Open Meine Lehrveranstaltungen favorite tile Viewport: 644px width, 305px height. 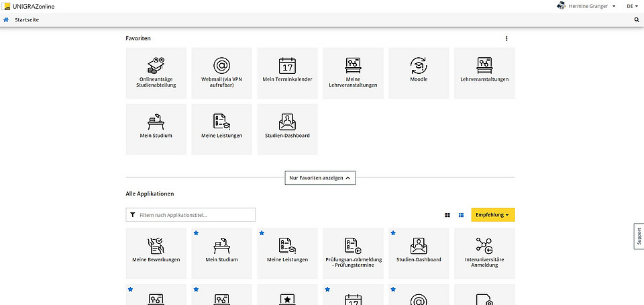tap(354, 73)
